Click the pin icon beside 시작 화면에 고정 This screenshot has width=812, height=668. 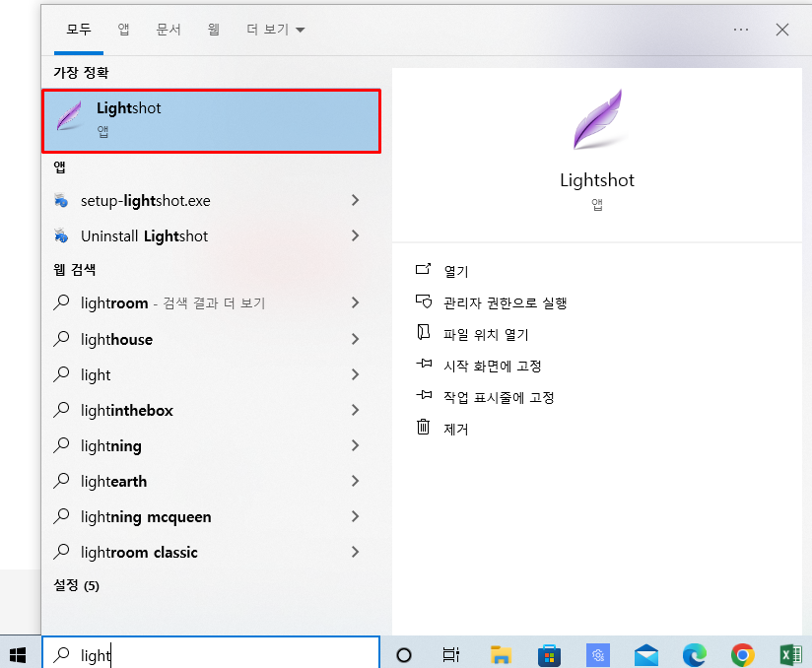[x=424, y=364]
